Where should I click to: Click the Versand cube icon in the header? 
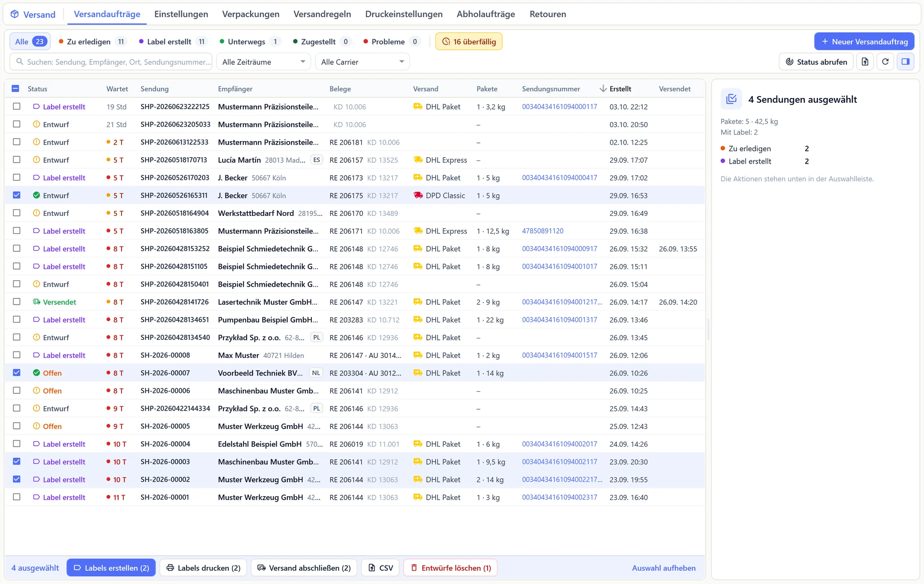(x=15, y=14)
